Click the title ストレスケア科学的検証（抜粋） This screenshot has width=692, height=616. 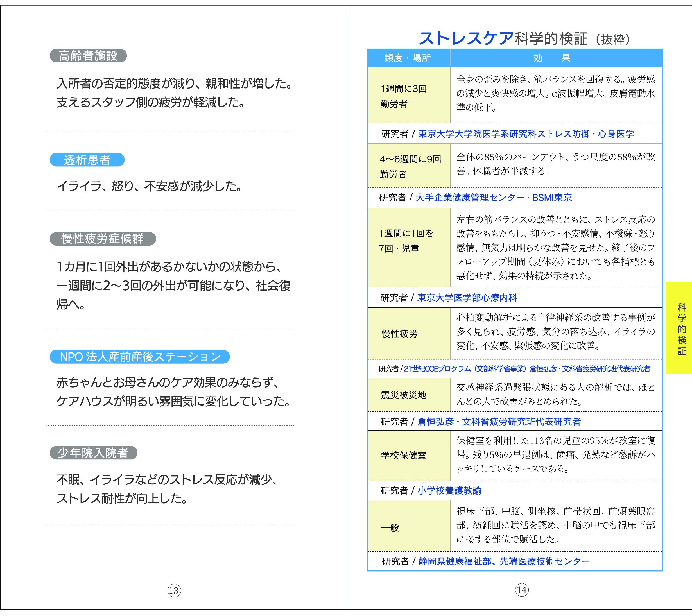click(525, 38)
